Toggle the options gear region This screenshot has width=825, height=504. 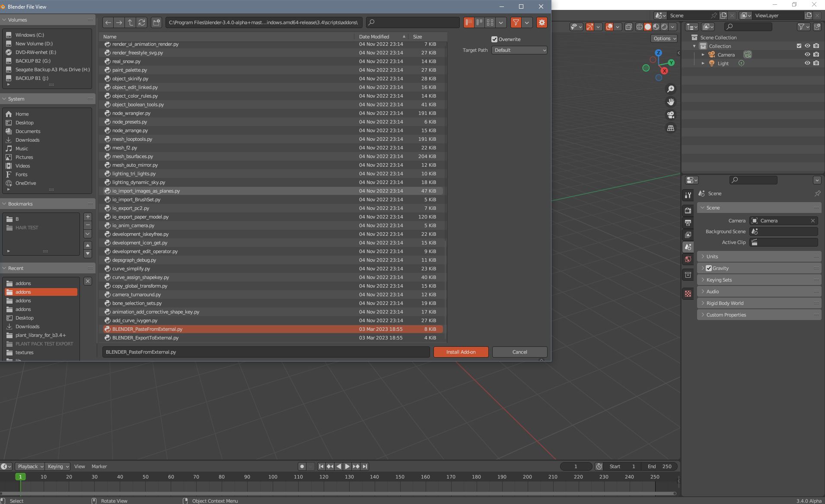click(x=542, y=22)
